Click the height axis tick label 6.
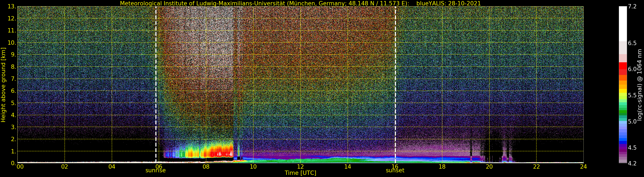Screen dimensions: 644x177 (14, 91)
